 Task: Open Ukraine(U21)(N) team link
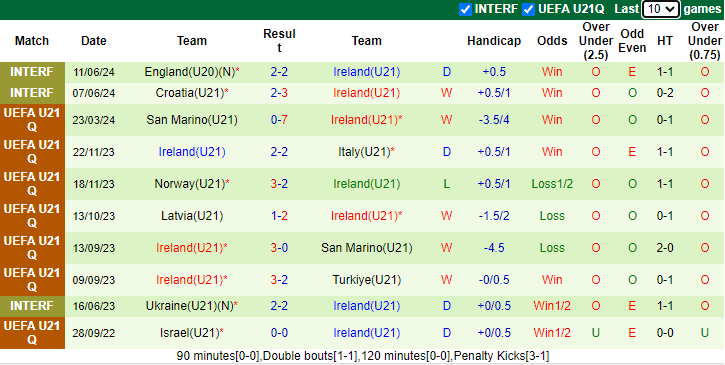pos(192,306)
